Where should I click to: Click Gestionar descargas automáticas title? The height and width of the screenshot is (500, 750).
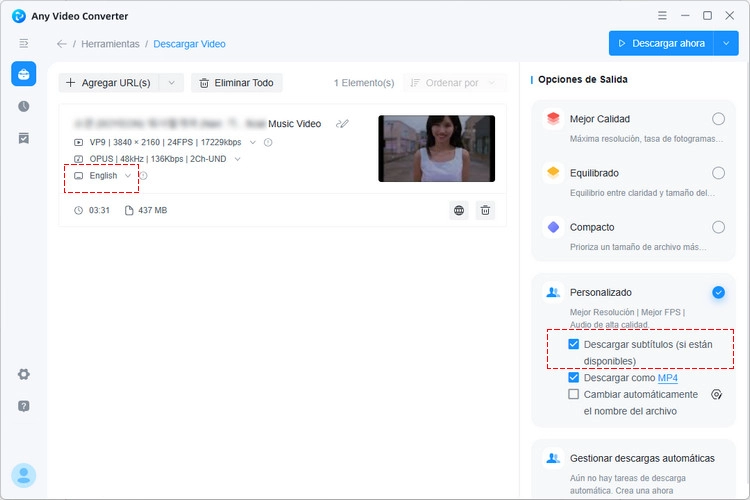pos(642,458)
